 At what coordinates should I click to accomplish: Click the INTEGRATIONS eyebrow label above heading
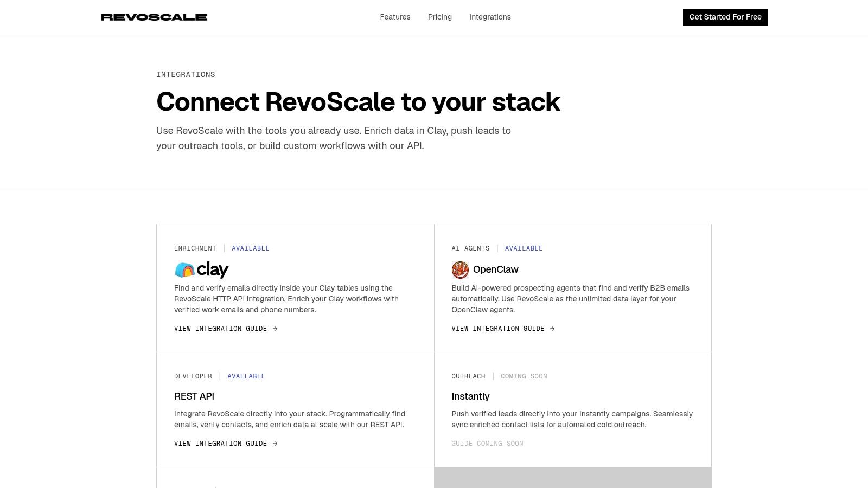[x=186, y=75]
